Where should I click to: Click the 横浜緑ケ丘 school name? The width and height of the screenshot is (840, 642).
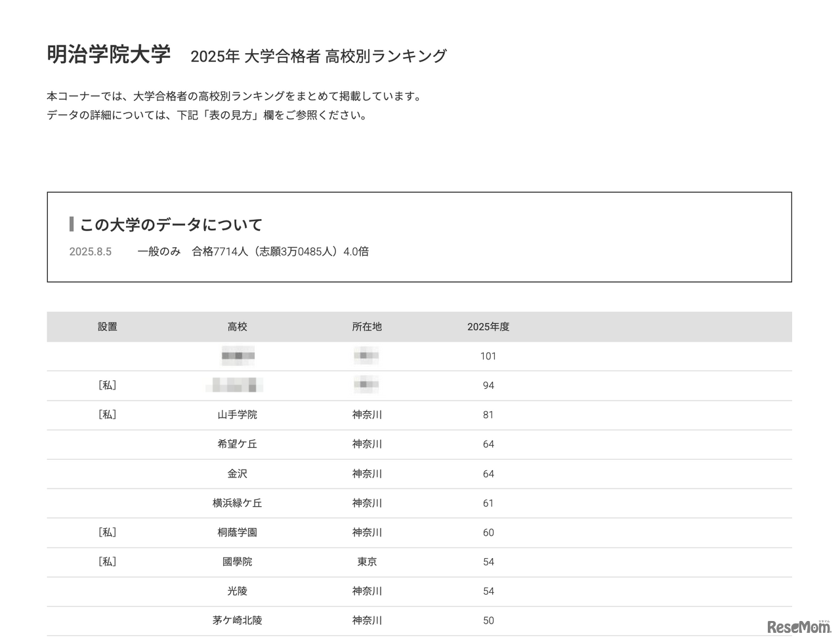pyautogui.click(x=238, y=503)
